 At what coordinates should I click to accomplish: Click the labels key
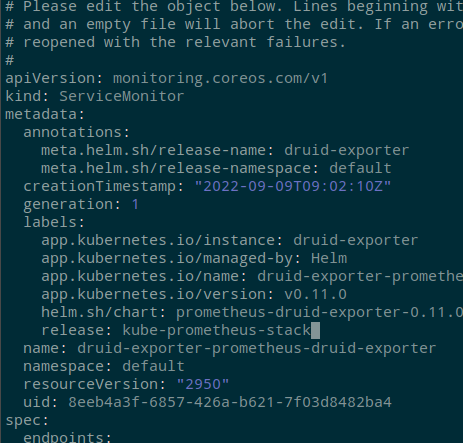(54, 222)
